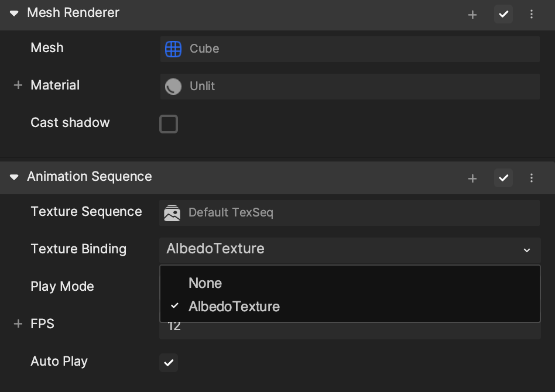The image size is (555, 392).
Task: Click the Cube mesh field
Action: coord(350,49)
